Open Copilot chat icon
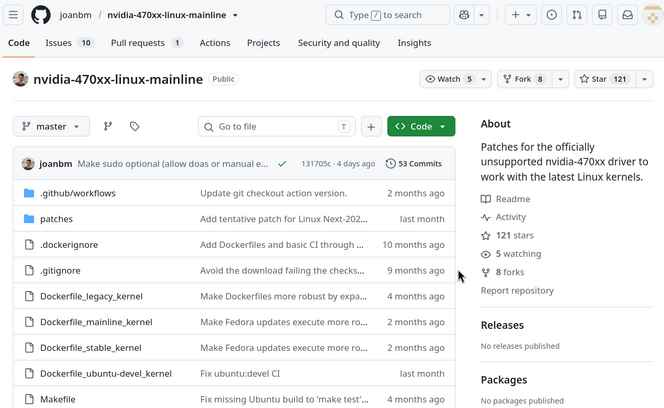Image resolution: width=664 pixels, height=408 pixels. coord(464,15)
